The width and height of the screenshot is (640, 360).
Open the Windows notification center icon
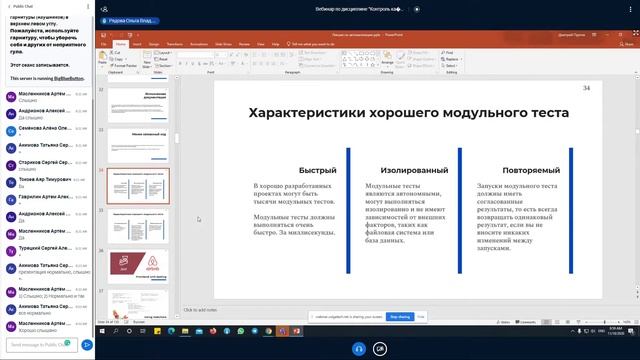pyautogui.click(x=631, y=331)
